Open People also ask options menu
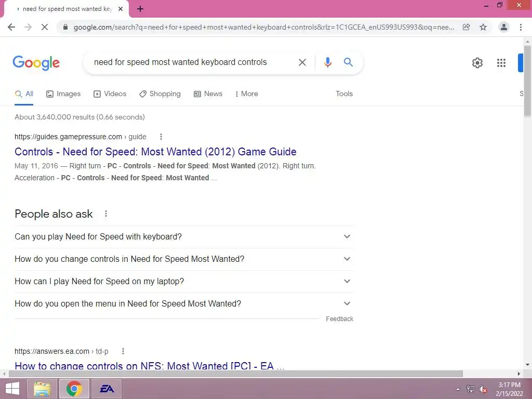 pyautogui.click(x=106, y=214)
